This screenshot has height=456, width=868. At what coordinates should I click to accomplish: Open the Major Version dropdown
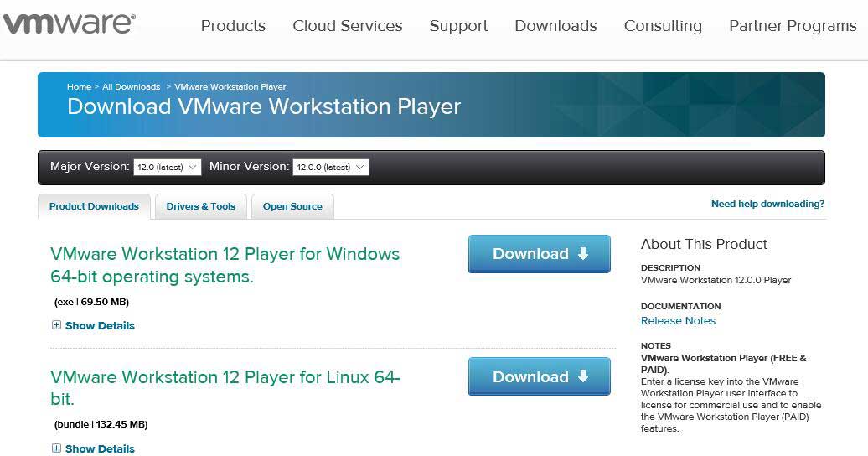168,167
